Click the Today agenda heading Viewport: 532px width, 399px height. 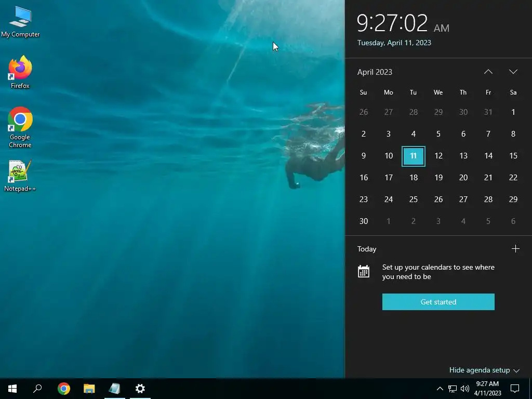click(367, 249)
